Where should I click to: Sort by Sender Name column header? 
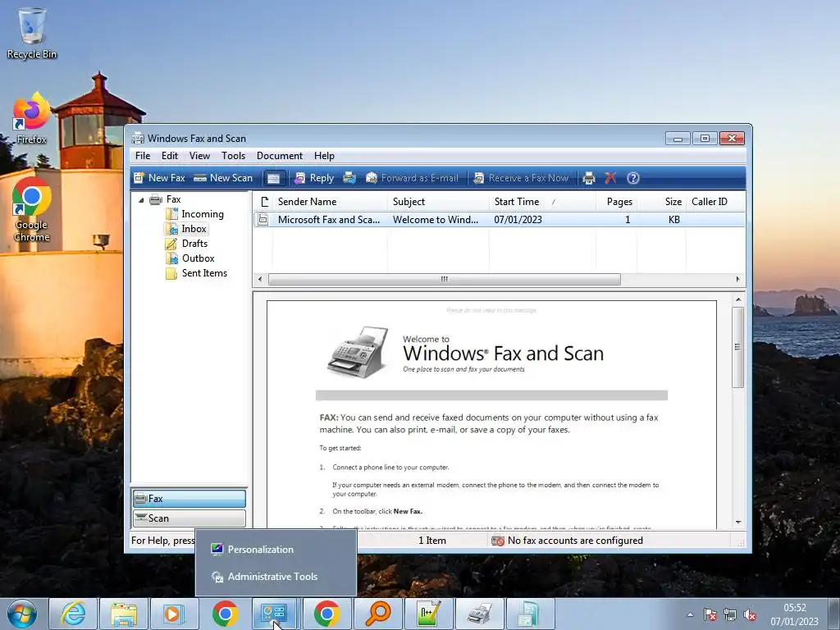point(330,202)
